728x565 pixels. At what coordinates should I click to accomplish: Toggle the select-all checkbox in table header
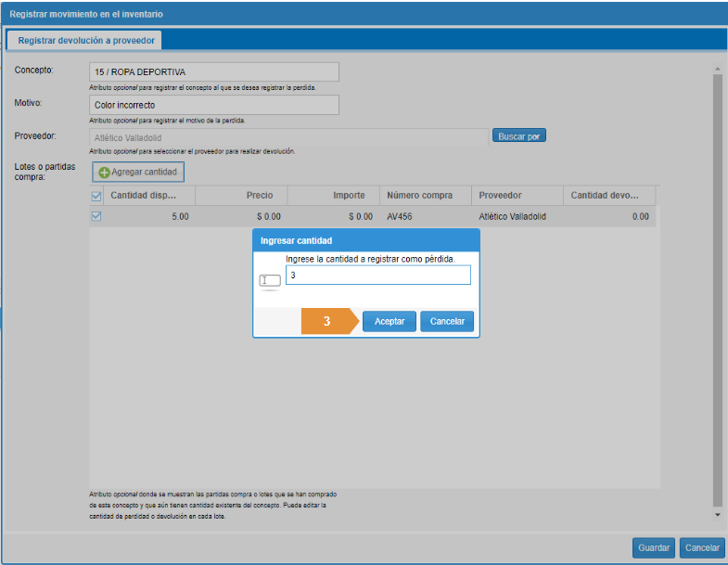[x=96, y=196]
